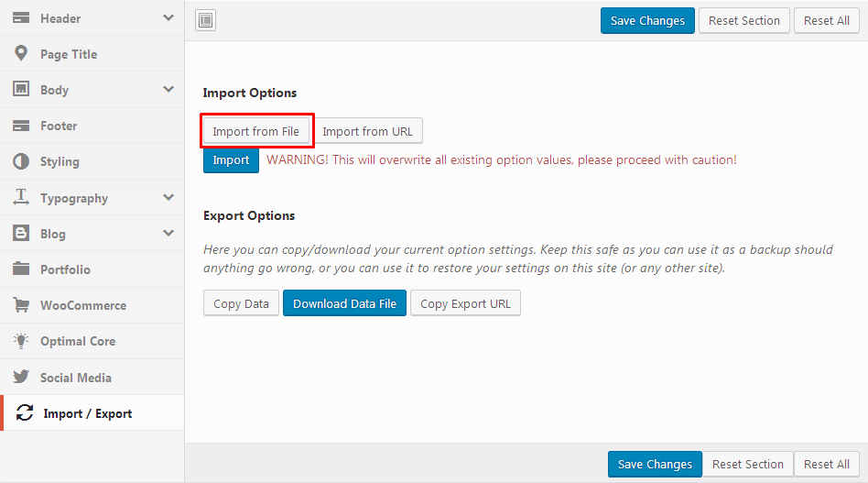The width and height of the screenshot is (868, 483).
Task: Choose Import from URL option
Action: pos(367,131)
